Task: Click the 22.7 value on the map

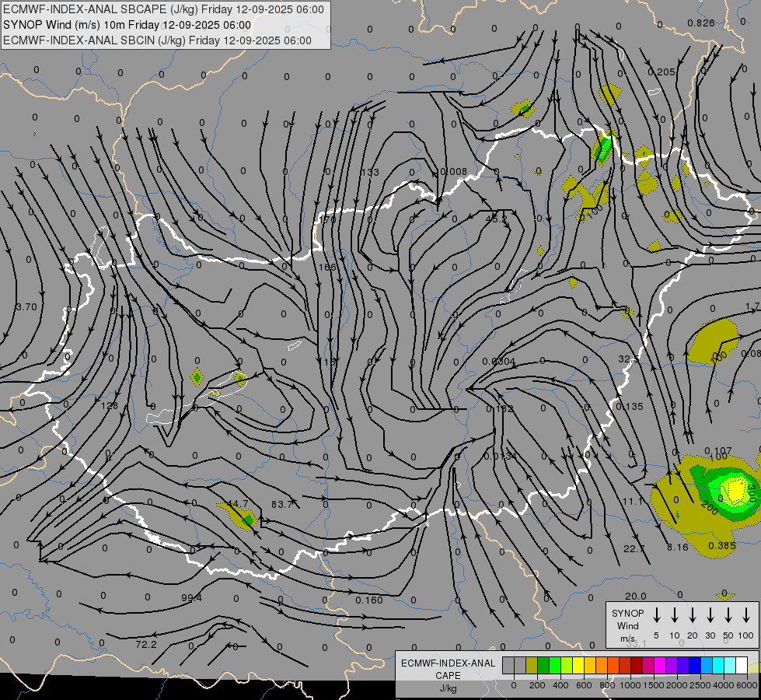Action: click(634, 549)
